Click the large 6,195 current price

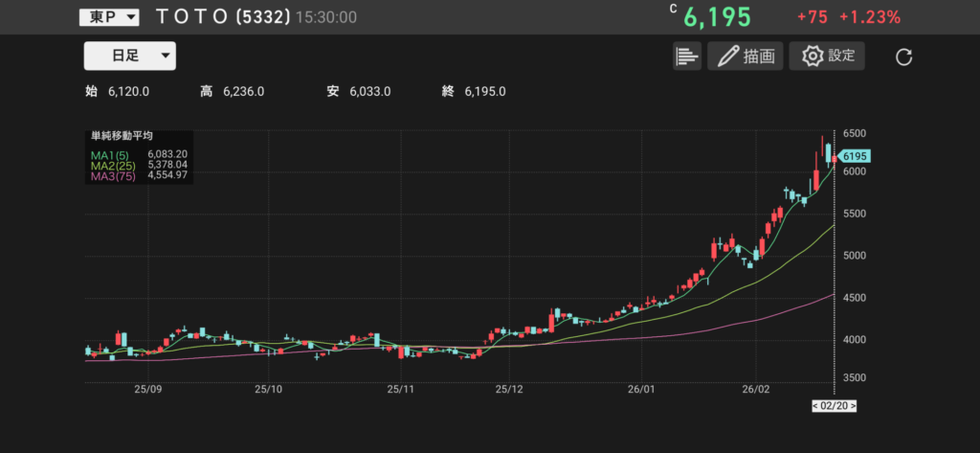(717, 17)
